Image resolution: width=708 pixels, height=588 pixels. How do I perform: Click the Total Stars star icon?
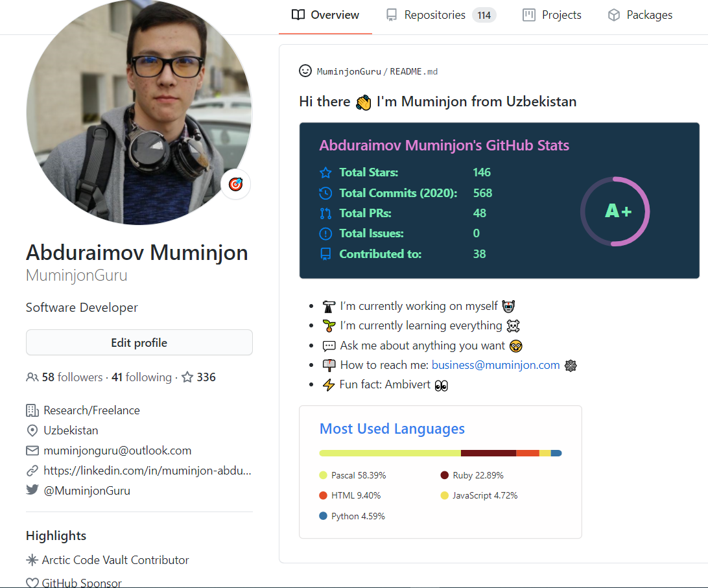pos(325,172)
